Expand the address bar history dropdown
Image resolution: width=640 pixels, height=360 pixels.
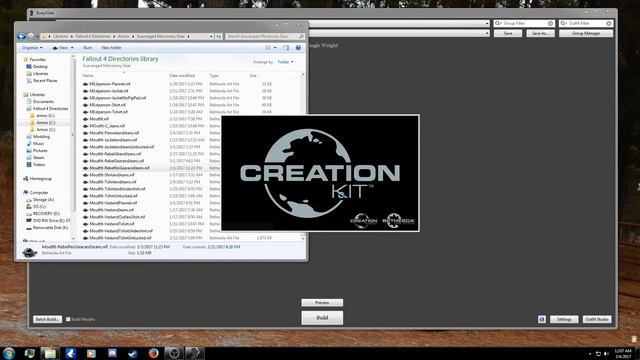211,36
